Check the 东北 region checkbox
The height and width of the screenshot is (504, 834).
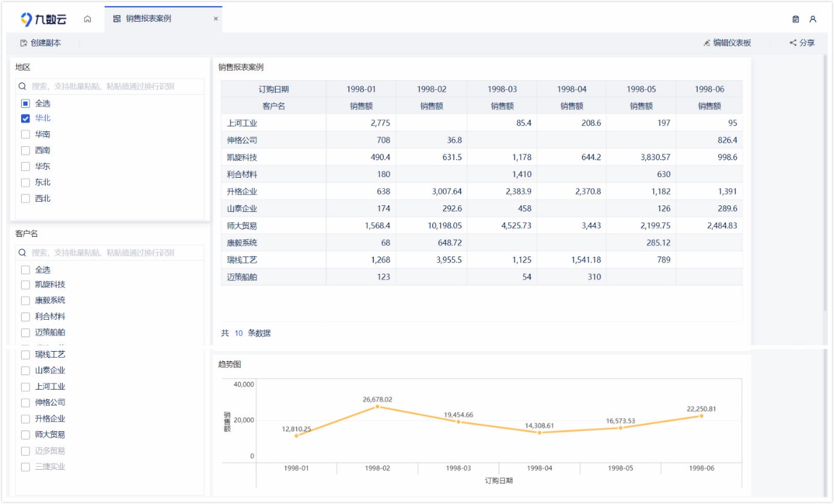(25, 182)
